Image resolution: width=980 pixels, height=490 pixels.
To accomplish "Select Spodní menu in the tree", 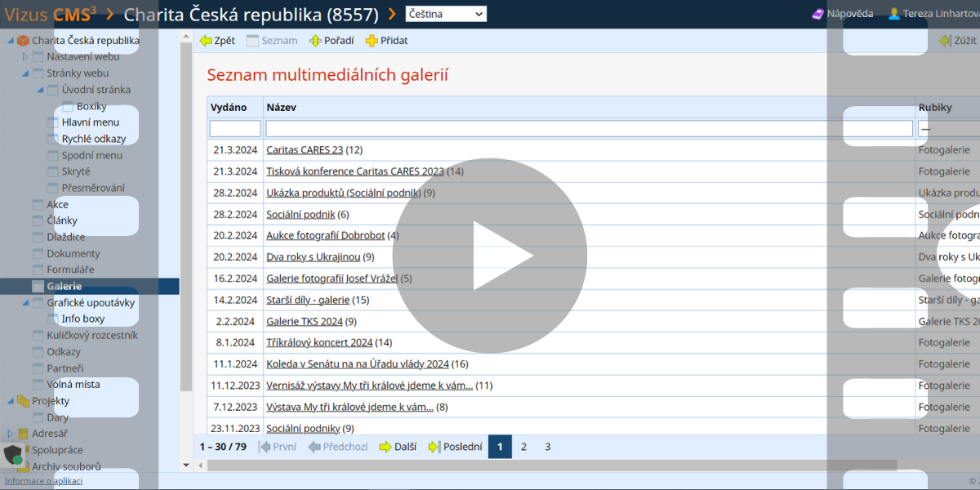I will pos(91,155).
